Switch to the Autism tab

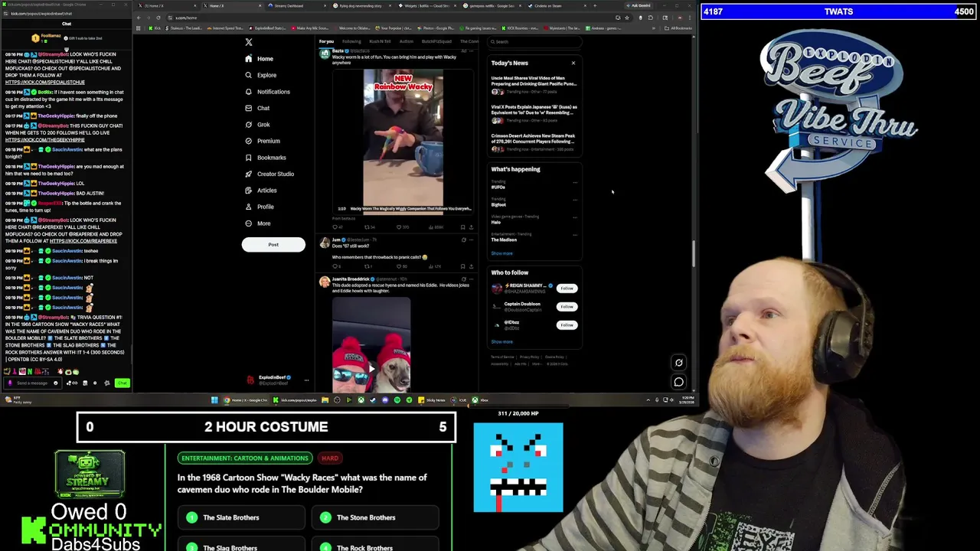[x=406, y=41]
